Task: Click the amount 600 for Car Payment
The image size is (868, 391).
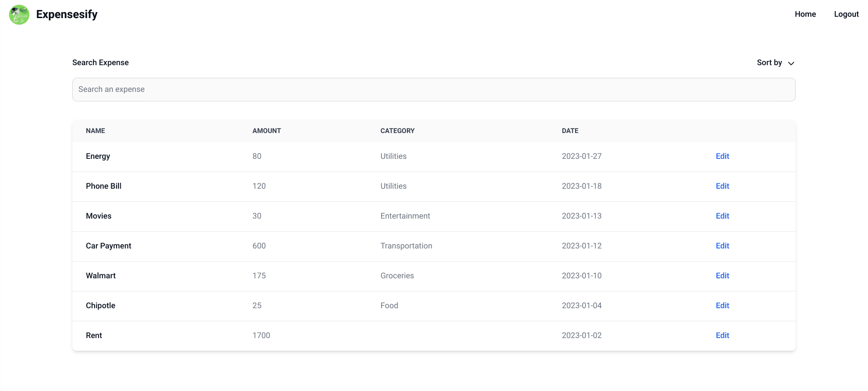Action: point(259,246)
